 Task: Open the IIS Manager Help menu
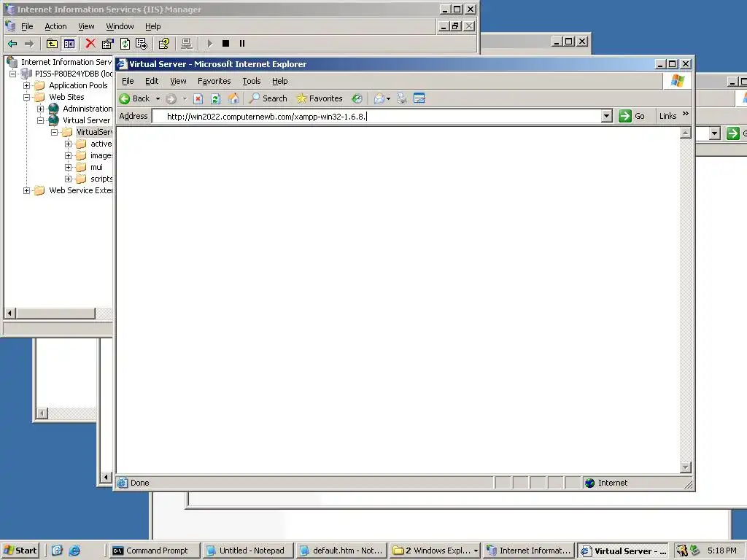(x=153, y=27)
